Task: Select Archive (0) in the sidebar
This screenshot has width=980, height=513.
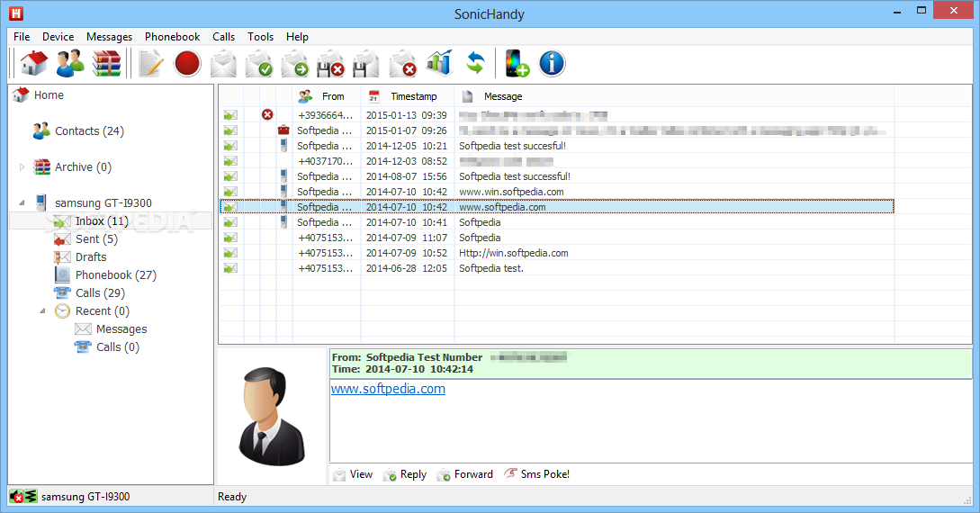Action: (x=83, y=166)
